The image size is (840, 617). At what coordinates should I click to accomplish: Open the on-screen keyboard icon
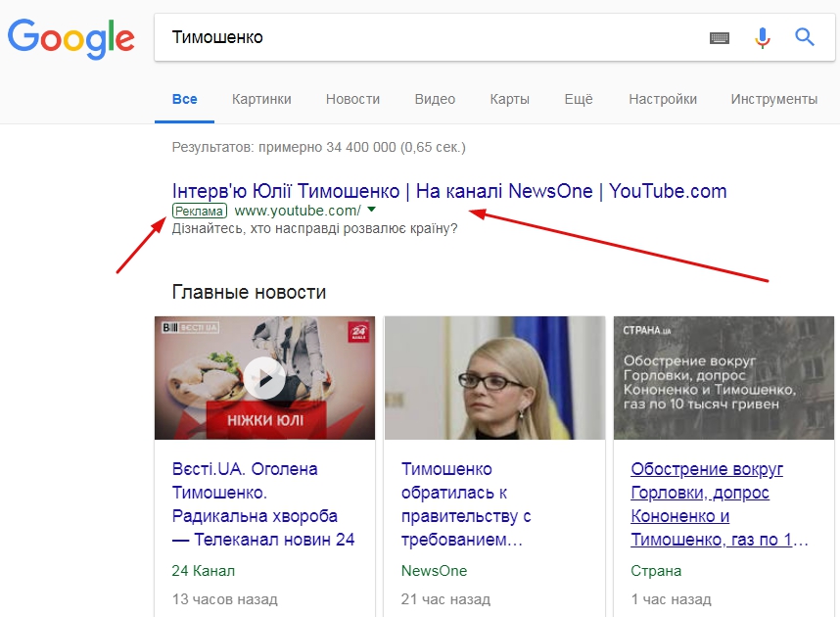[x=719, y=38]
